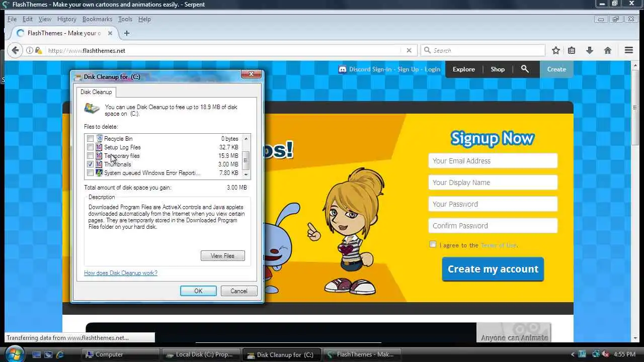Switch to Local Disk (C:) Properties taskbar button
644x362 pixels.
pos(201,354)
